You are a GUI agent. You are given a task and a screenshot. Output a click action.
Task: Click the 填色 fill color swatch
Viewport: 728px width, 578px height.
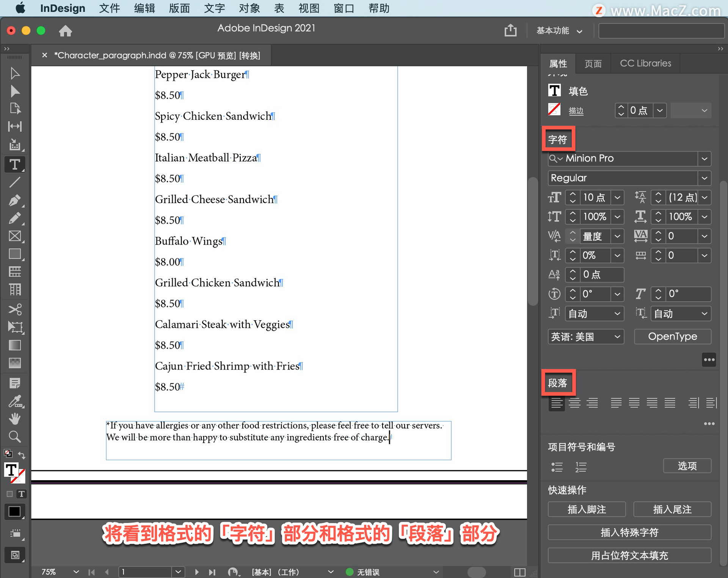tap(554, 91)
